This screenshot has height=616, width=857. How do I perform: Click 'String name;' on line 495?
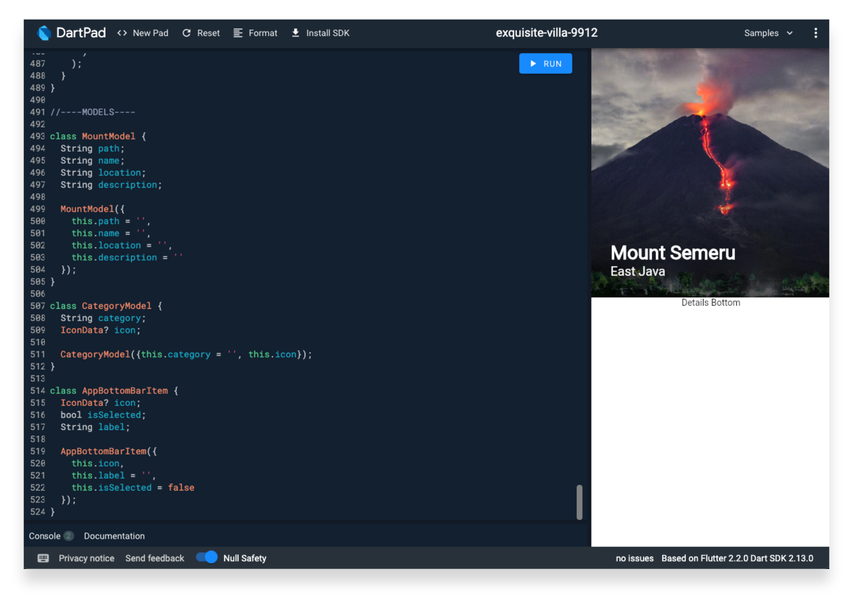click(92, 161)
